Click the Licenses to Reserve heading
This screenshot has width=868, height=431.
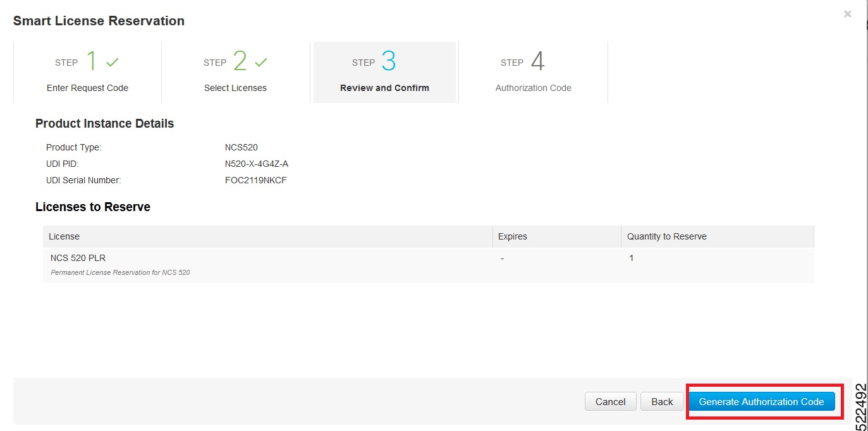click(x=93, y=207)
